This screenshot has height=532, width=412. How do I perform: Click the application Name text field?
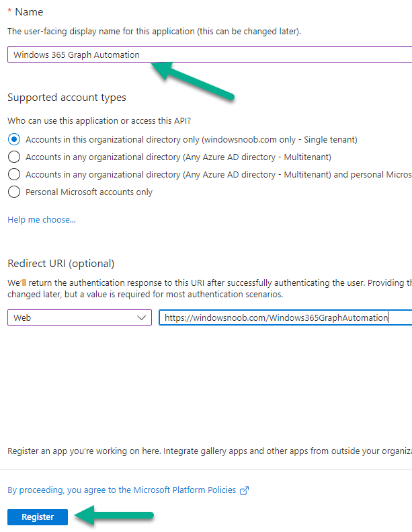point(210,54)
